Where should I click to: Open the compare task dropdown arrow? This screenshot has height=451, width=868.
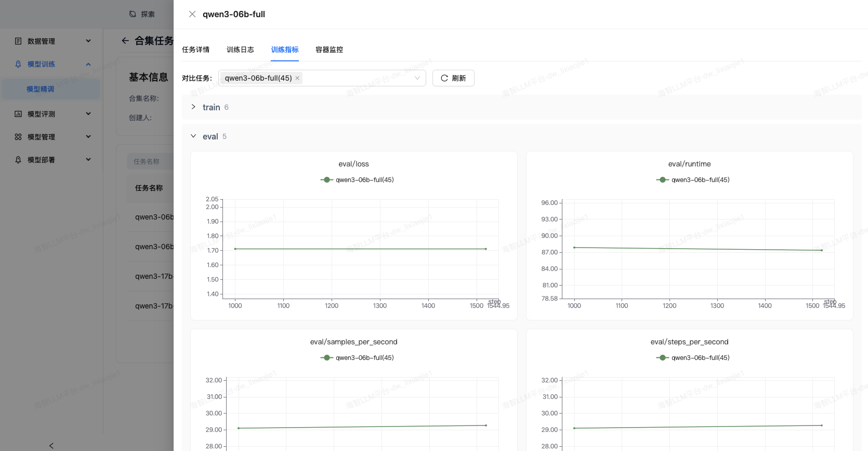point(417,78)
